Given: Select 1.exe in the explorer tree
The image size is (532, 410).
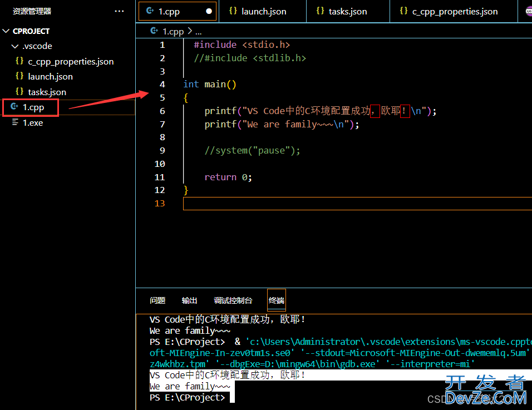Looking at the screenshot, I should pos(33,123).
